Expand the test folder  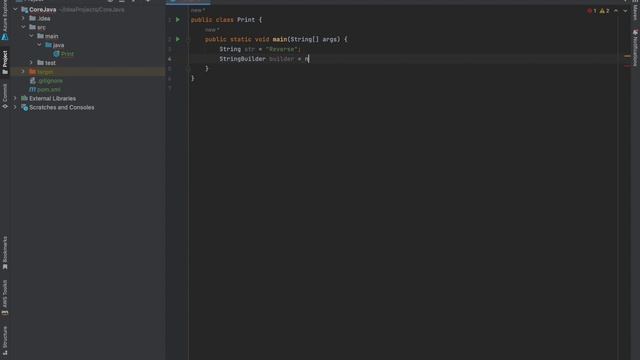tap(31, 63)
